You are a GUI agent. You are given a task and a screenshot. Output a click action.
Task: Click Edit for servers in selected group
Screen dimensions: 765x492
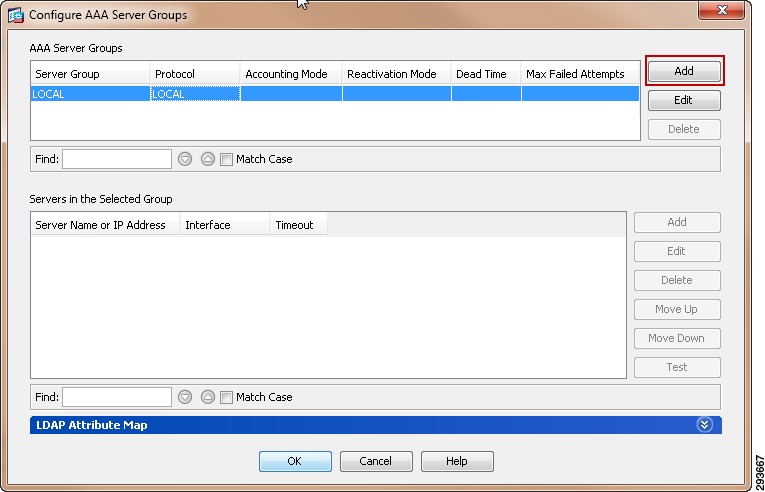(x=677, y=251)
